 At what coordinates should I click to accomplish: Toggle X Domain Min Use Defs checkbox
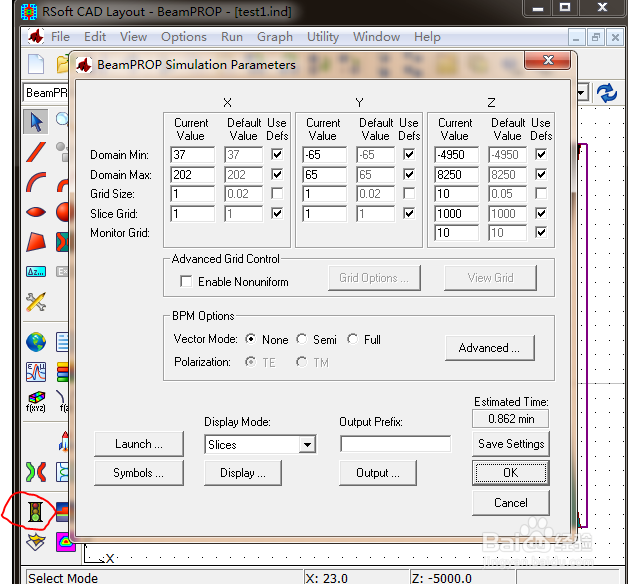[x=277, y=155]
